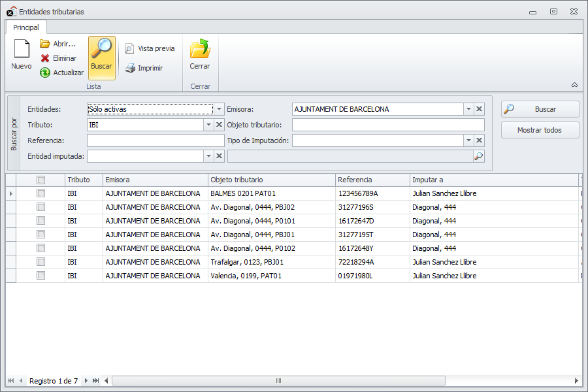
Task: Click the Buscar magnifier in the ribbon
Action: tap(101, 50)
